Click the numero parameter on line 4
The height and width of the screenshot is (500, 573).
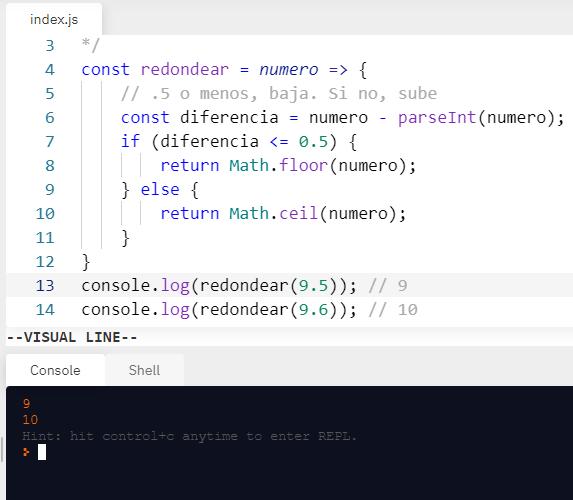(289, 70)
